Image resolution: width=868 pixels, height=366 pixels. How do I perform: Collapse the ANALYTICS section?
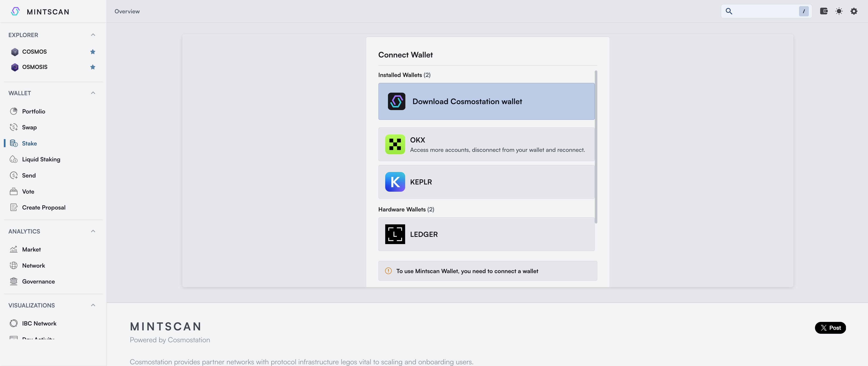93,231
